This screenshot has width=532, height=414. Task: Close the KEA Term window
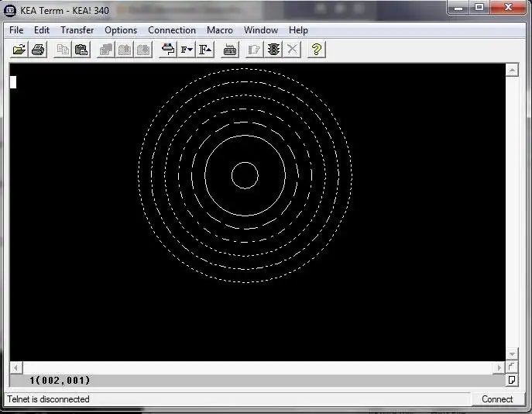(508, 8)
